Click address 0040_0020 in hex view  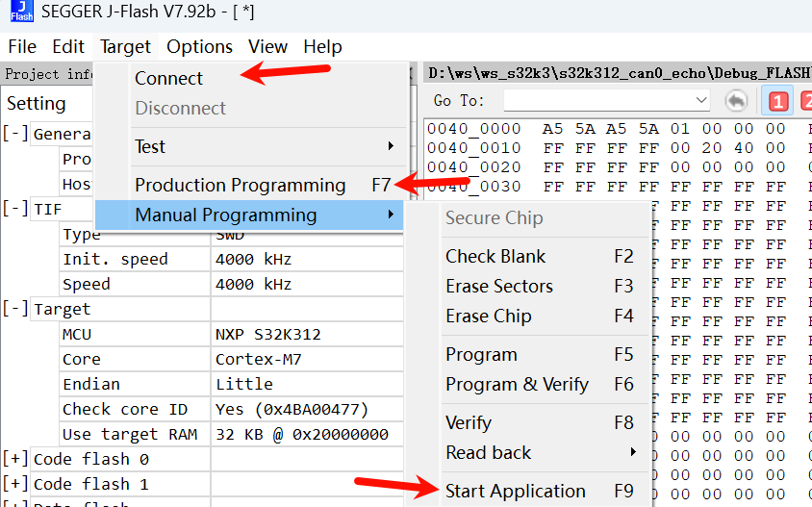tap(474, 167)
